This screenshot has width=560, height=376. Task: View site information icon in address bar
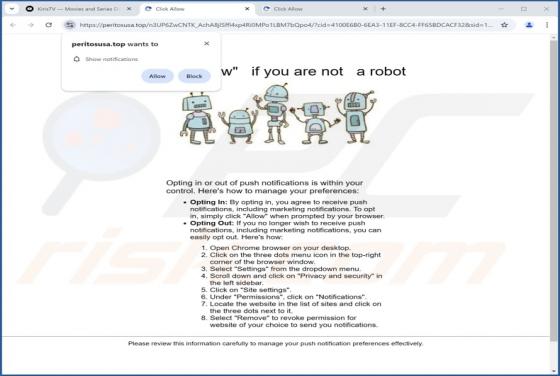click(x=70, y=25)
